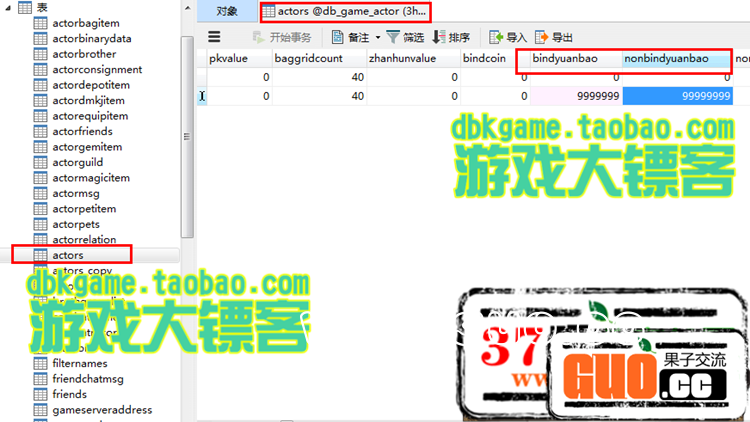Click 开始事务 begin transaction button
Image resolution: width=750 pixels, height=422 pixels.
coord(282,37)
